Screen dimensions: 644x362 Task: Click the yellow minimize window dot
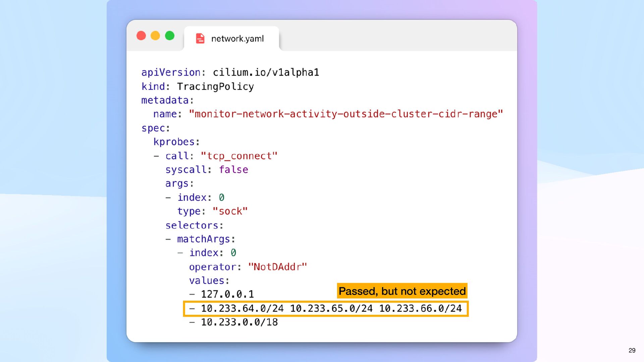tap(155, 36)
